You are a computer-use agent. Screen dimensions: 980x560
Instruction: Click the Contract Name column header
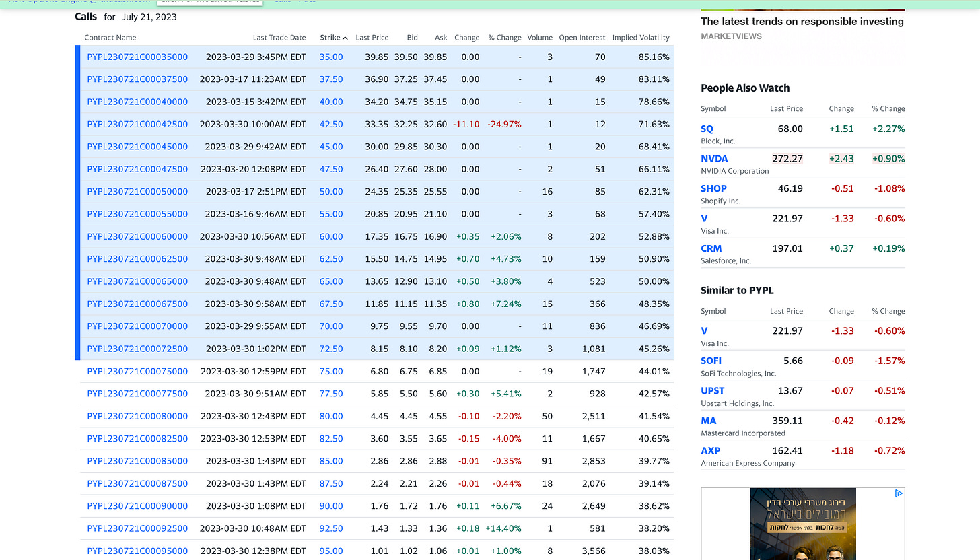110,38
